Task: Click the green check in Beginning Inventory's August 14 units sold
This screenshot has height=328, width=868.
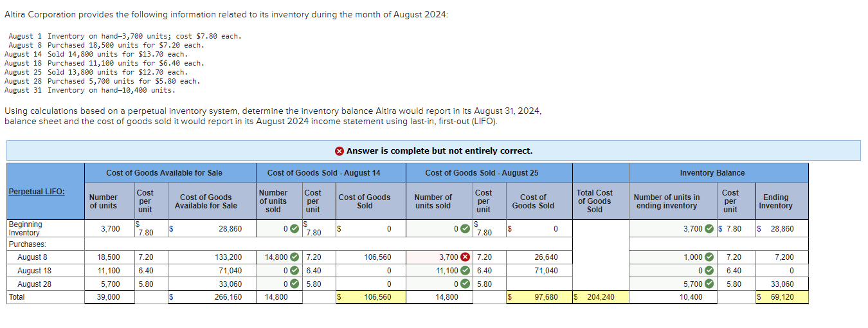Action: coord(294,229)
